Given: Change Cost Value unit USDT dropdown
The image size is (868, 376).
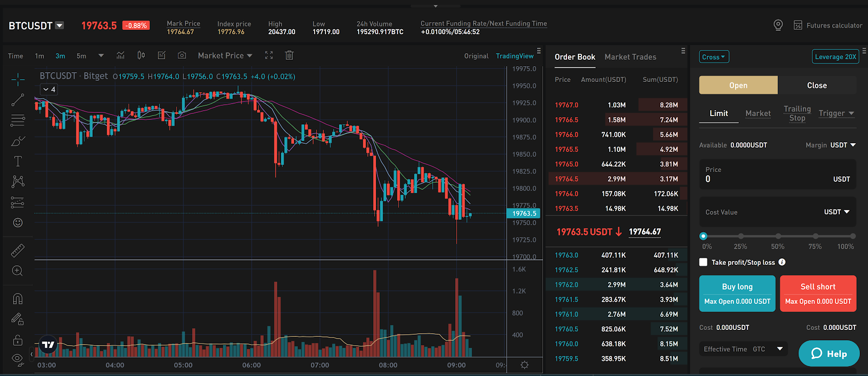Looking at the screenshot, I should coord(837,212).
